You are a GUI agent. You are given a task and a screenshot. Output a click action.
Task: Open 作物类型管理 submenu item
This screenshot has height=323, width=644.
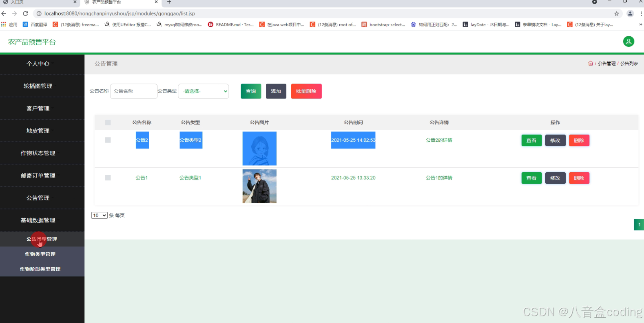click(42, 254)
